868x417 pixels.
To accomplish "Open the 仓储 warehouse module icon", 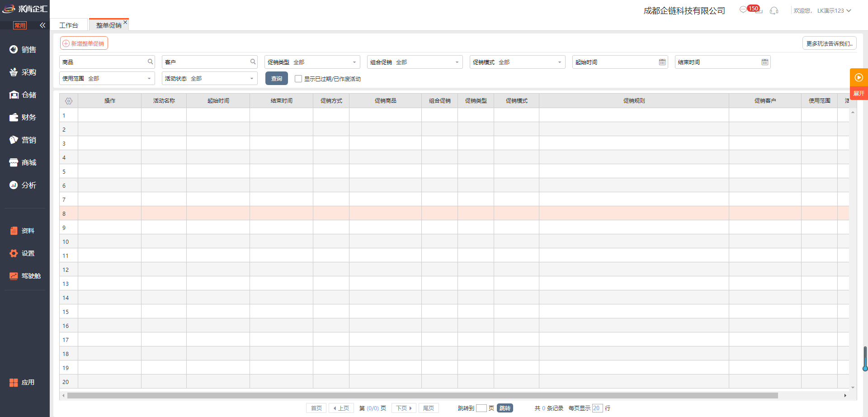I will coord(14,95).
